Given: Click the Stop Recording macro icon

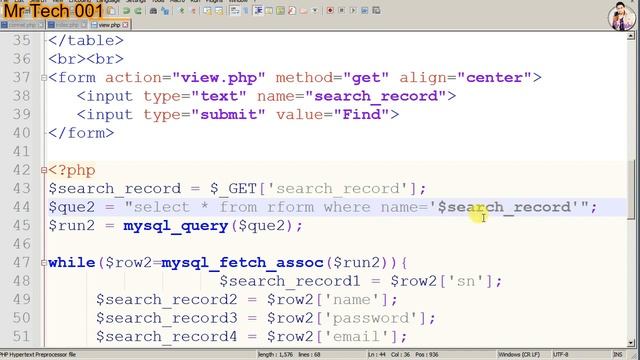Looking at the screenshot, I should (x=342, y=11).
